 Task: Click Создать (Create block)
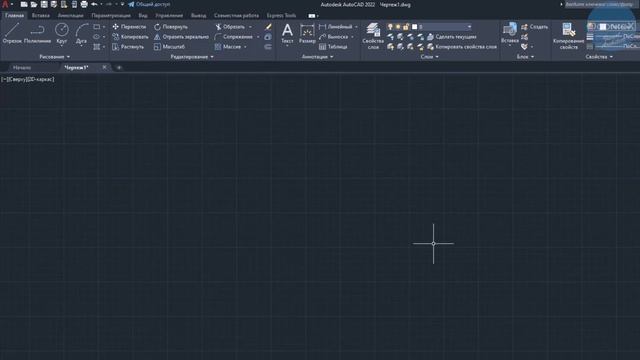pos(534,27)
